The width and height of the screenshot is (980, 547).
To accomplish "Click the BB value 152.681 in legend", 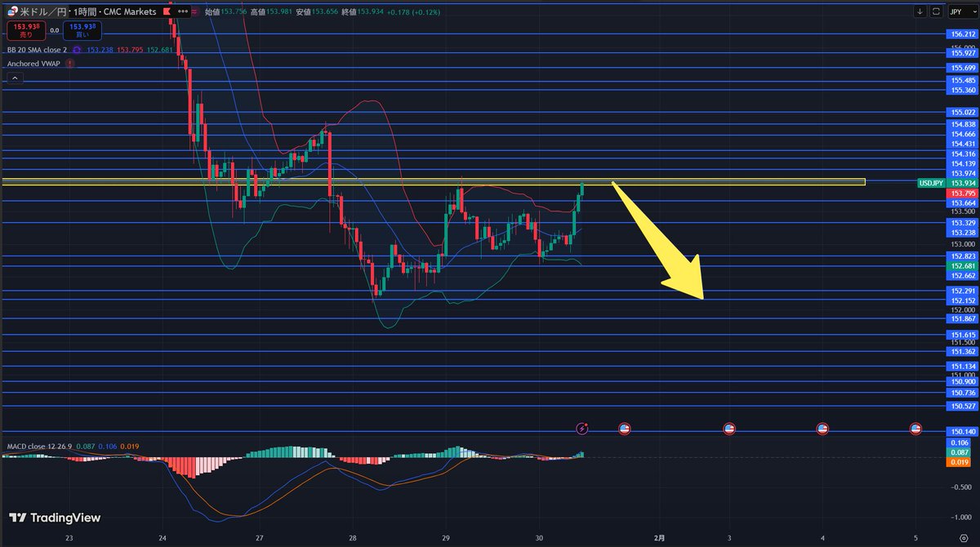I will pos(161,50).
